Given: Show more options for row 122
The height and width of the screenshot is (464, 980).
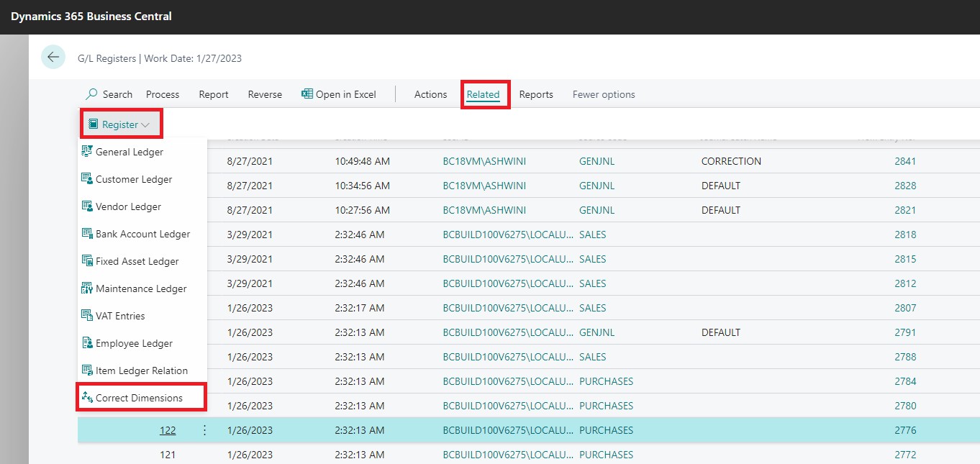Looking at the screenshot, I should pos(204,430).
